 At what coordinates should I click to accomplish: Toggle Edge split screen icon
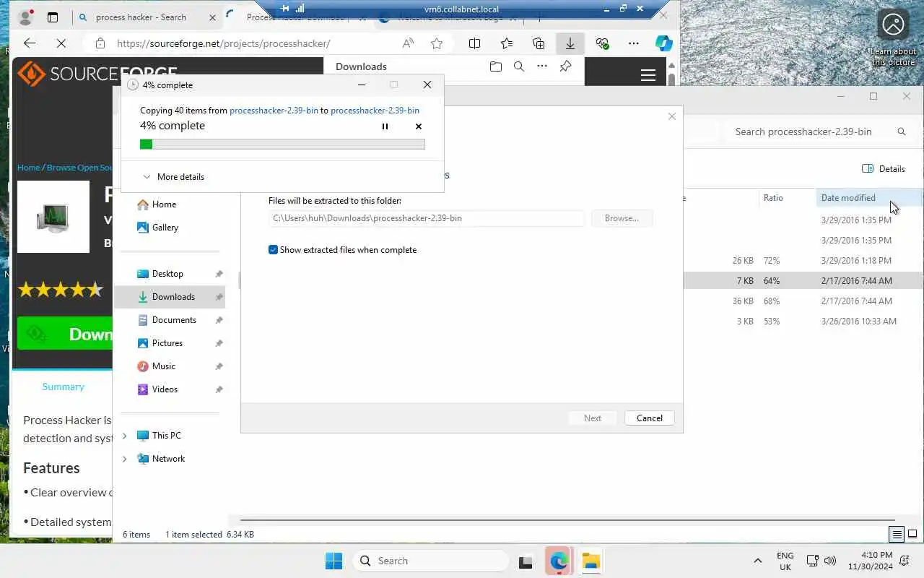(x=474, y=43)
